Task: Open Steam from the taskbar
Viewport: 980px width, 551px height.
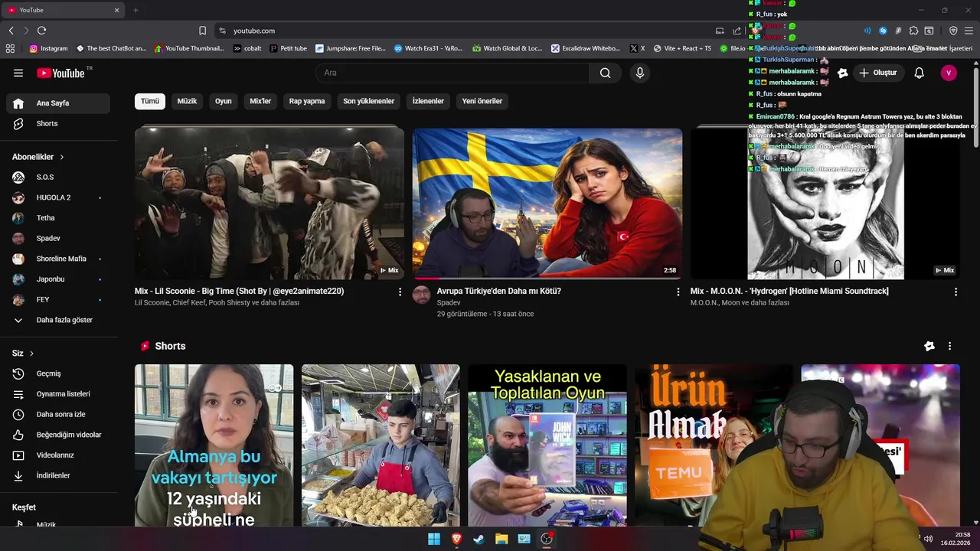Action: (479, 539)
